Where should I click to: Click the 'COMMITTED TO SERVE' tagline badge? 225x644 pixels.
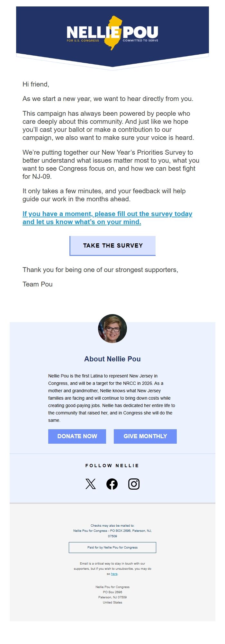(x=140, y=40)
